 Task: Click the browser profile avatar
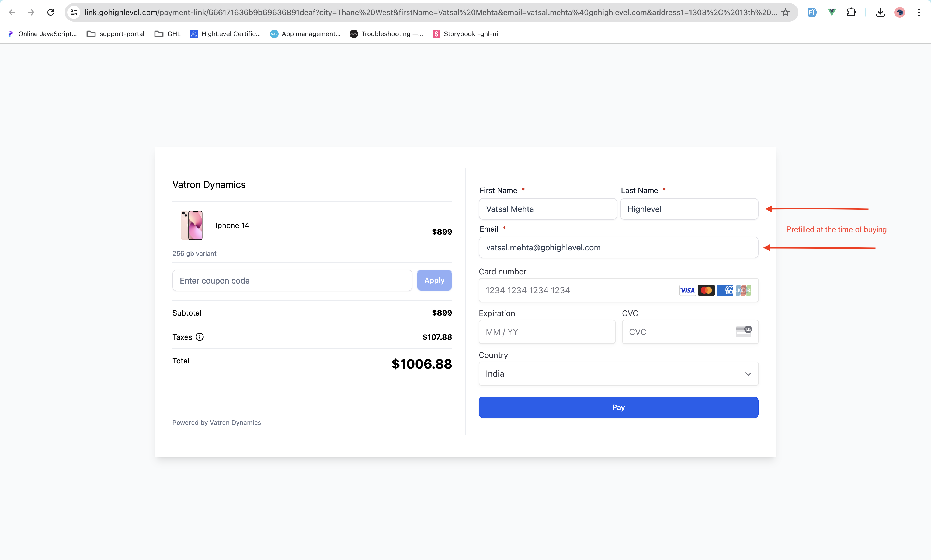(x=900, y=12)
